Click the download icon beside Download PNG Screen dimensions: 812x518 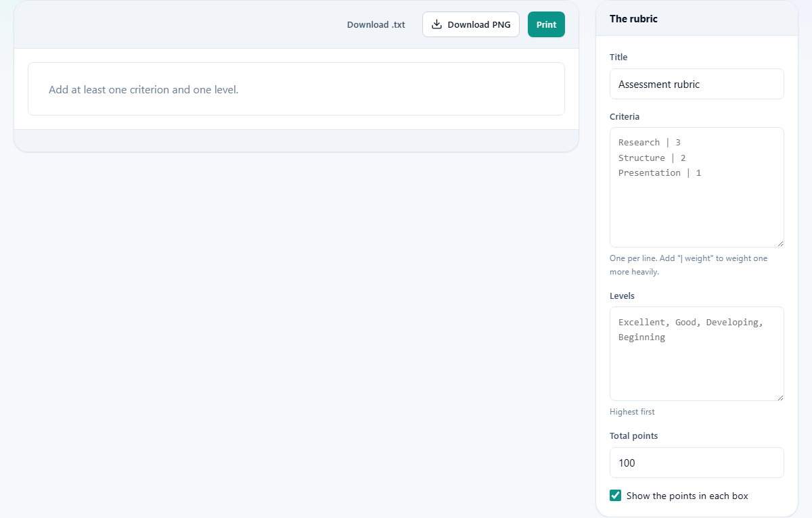pos(437,24)
